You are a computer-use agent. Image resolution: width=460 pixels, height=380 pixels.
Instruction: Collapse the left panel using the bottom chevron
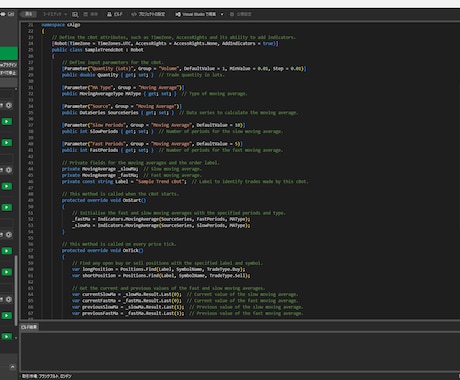[12, 367]
